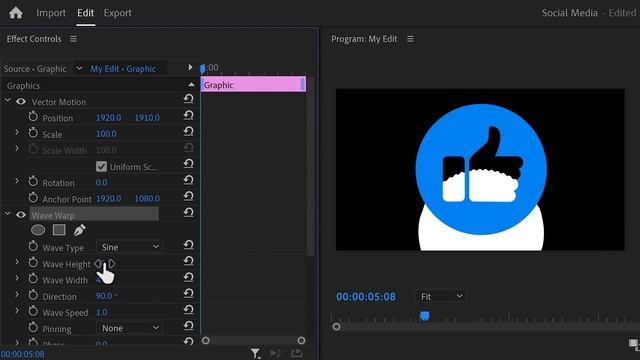Edit the Scale value 100.0
Image resolution: width=640 pixels, height=360 pixels.
coord(106,134)
